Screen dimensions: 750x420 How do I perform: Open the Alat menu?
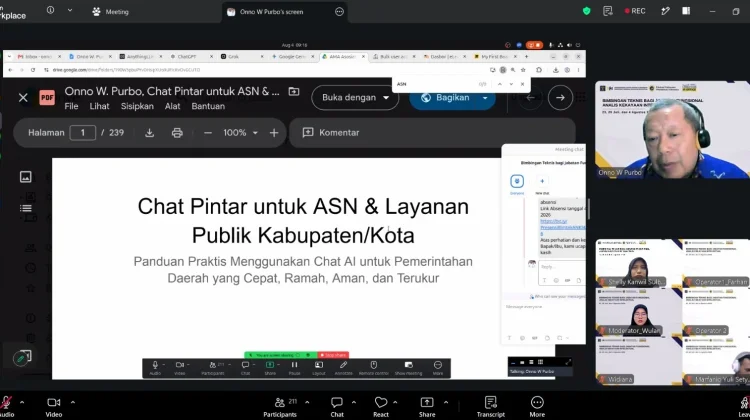click(173, 106)
